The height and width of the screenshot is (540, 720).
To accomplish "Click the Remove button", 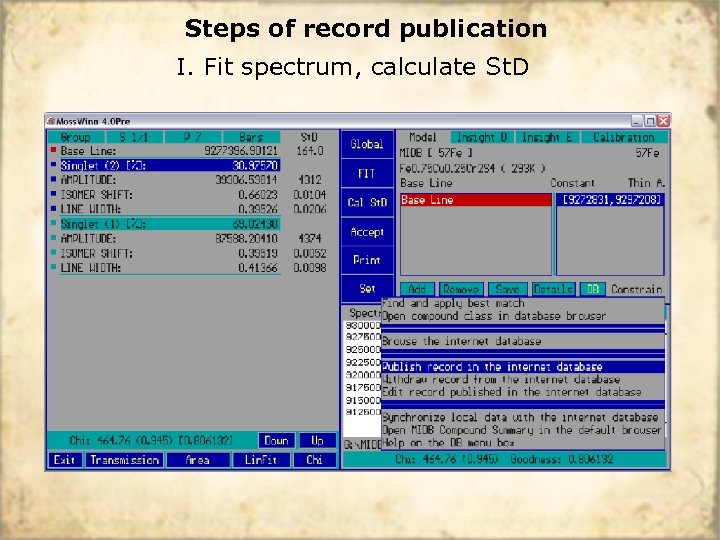I will 461,289.
